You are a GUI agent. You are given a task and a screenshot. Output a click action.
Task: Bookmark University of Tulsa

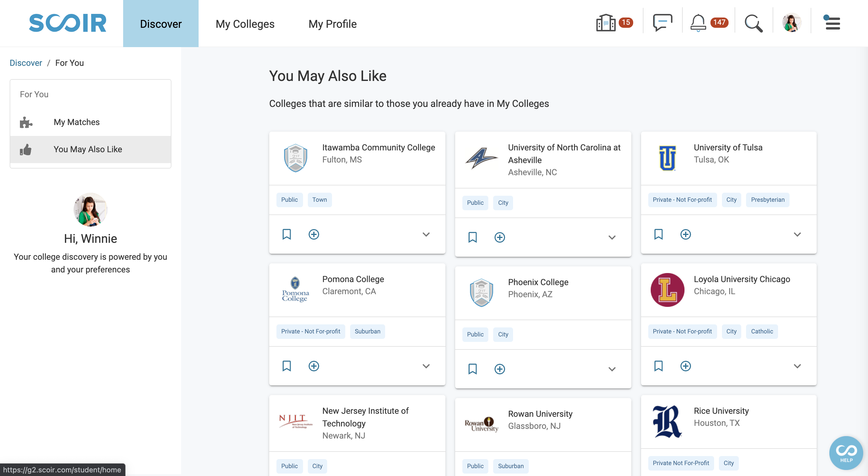tap(659, 234)
